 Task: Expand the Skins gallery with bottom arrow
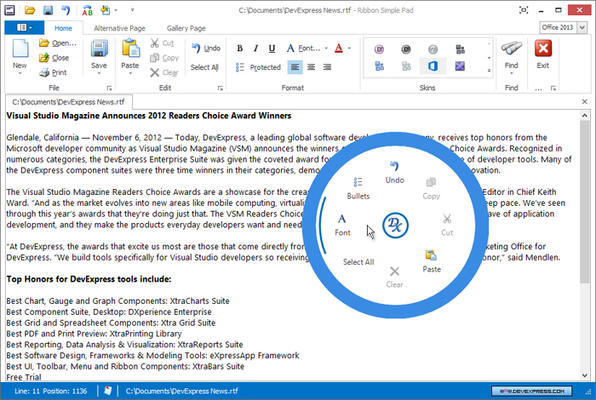[x=489, y=71]
